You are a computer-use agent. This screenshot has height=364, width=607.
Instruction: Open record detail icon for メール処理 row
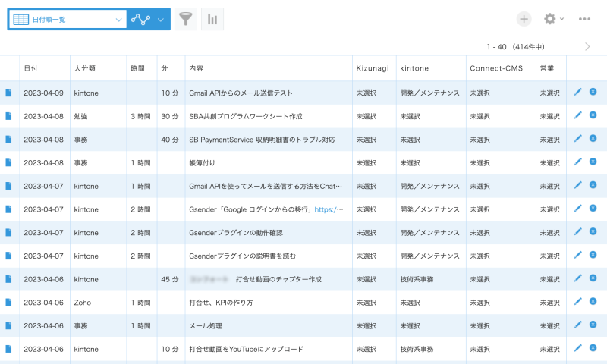(x=8, y=326)
